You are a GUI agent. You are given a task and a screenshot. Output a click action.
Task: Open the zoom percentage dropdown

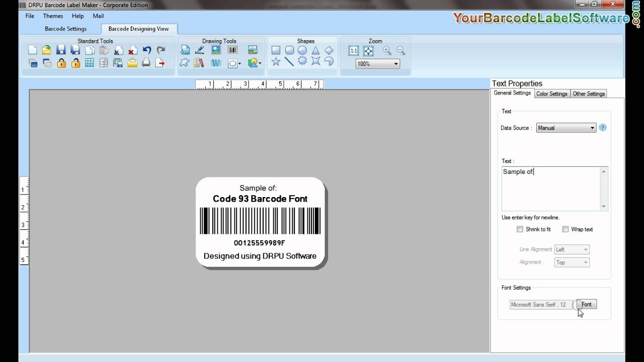377,64
